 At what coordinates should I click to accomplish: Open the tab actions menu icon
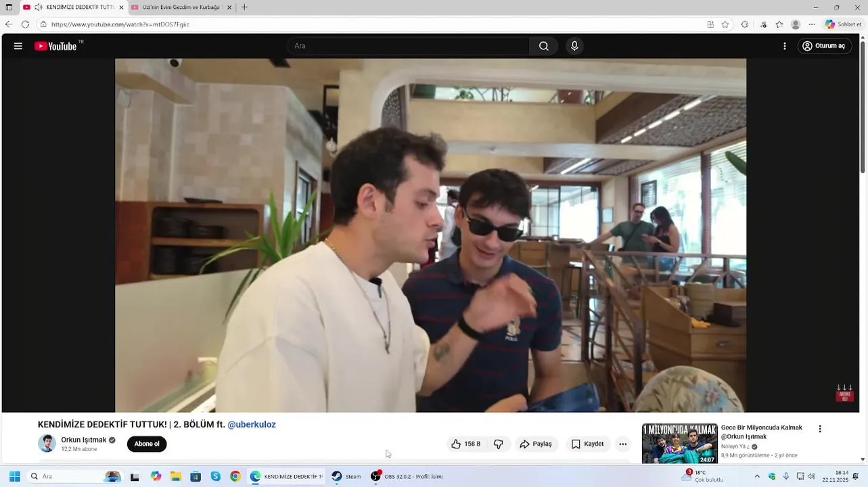point(9,7)
